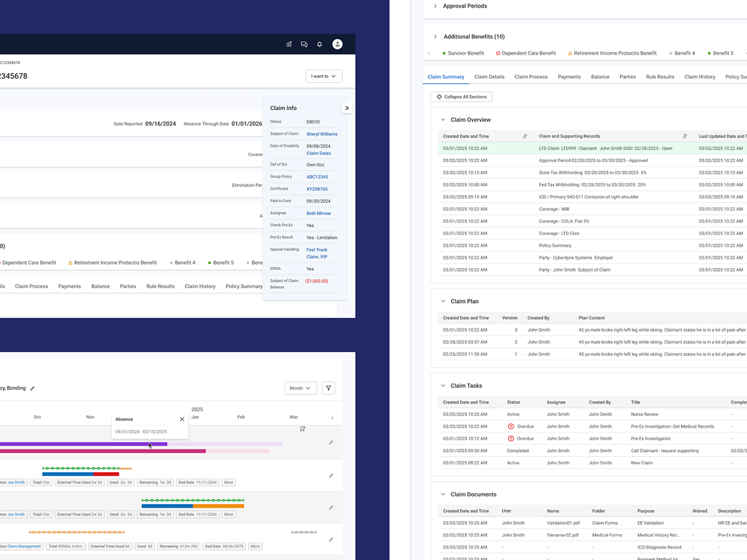The image size is (747, 560).
Task: Select the LTD Claim LTD999 overview row
Action: (592, 149)
